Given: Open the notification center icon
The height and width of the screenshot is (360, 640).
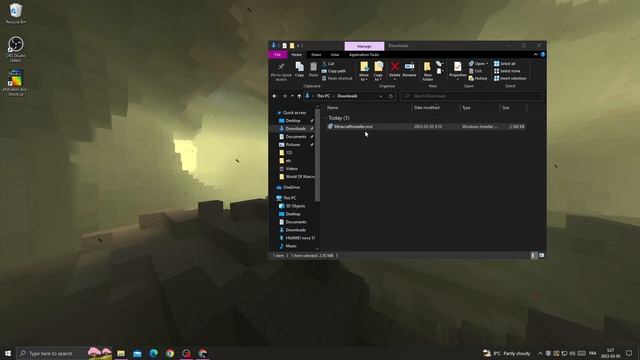Looking at the screenshot, I should [629, 353].
